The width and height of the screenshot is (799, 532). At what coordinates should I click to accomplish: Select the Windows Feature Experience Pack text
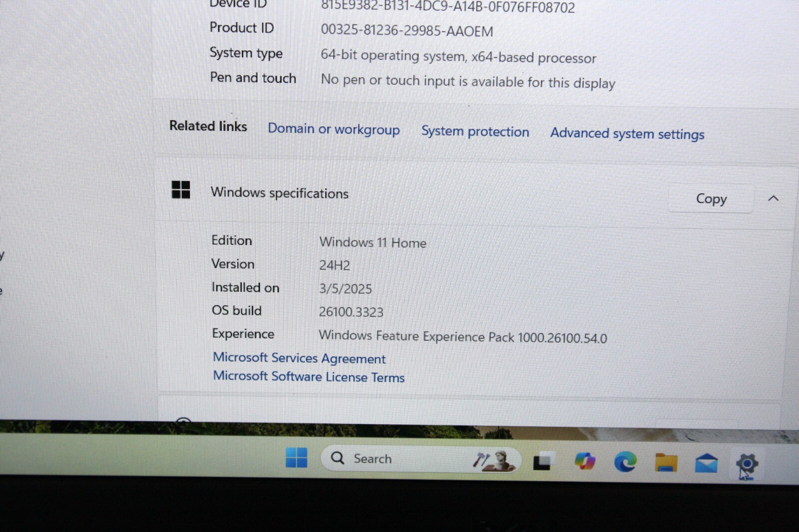pyautogui.click(x=463, y=337)
